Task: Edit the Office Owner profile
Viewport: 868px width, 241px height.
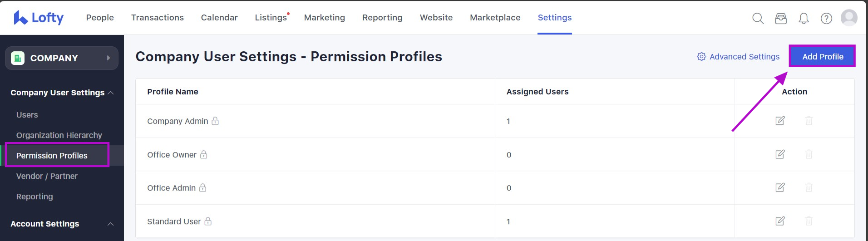Action: point(780,154)
